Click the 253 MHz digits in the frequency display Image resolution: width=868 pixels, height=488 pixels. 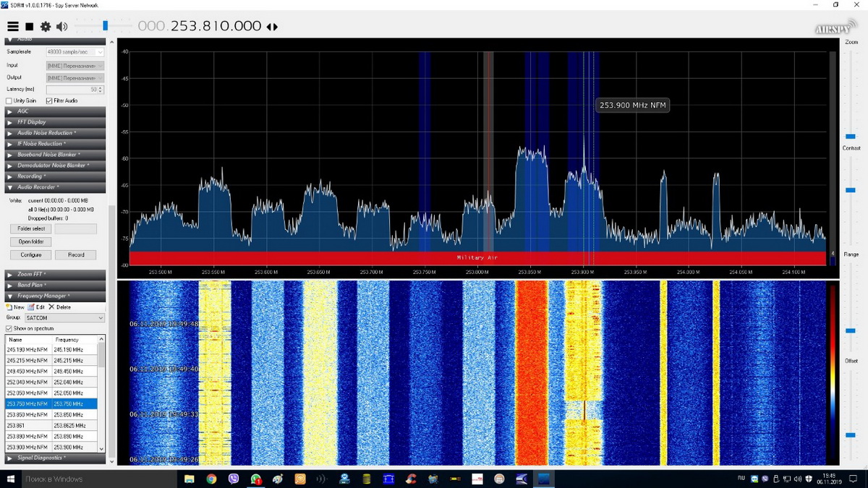tap(184, 26)
